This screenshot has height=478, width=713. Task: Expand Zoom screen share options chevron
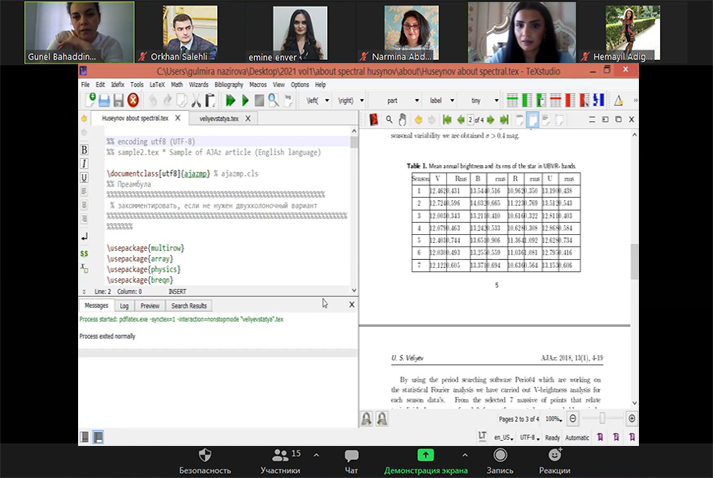(465, 455)
